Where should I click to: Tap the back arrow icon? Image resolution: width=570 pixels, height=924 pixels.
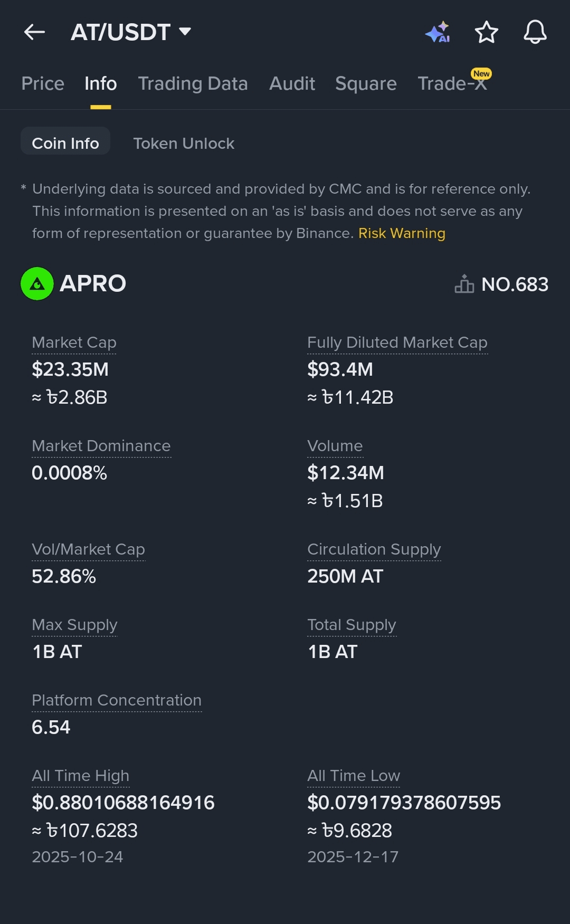pos(35,32)
